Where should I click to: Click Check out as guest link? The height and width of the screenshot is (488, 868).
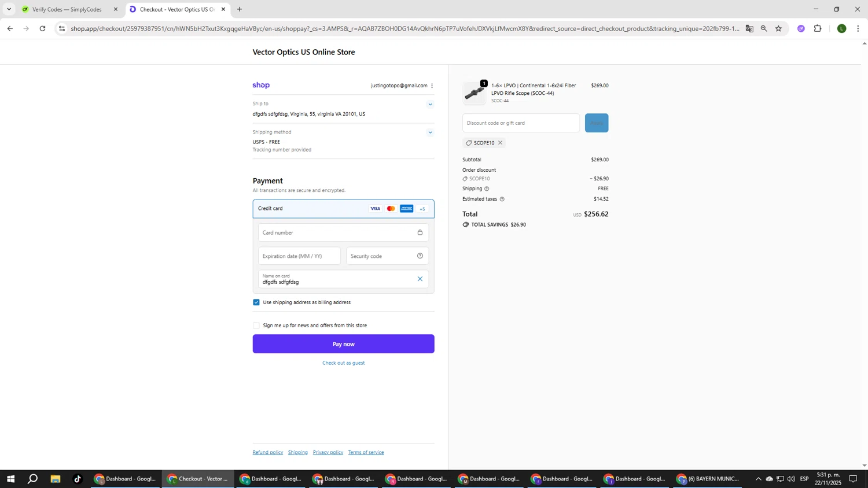343,363
